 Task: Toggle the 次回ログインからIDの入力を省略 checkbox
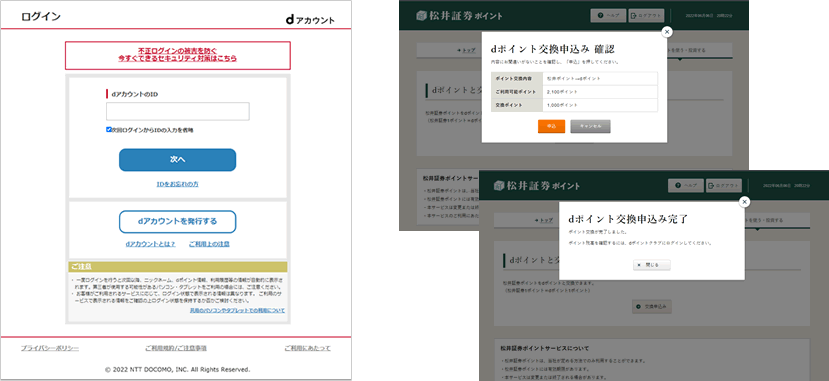point(109,129)
